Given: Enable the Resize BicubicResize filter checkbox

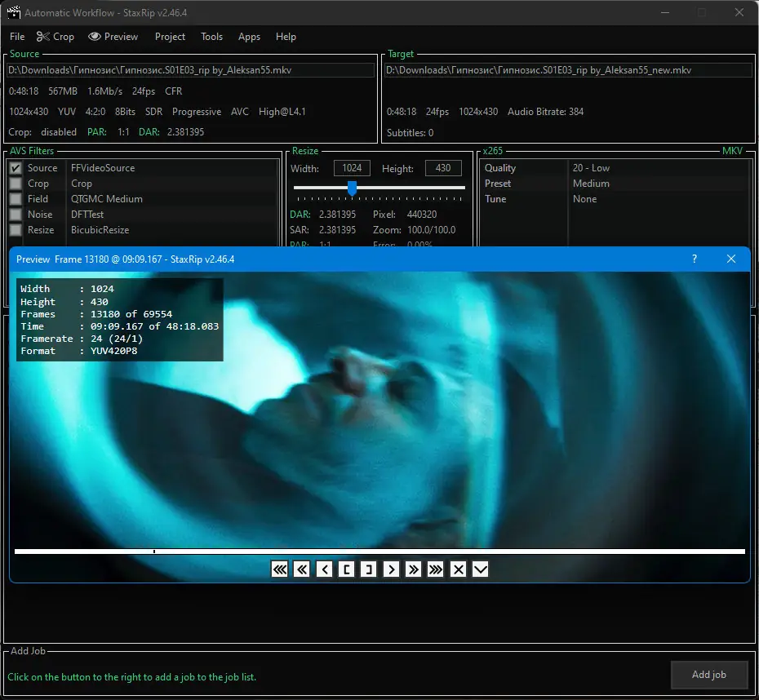Looking at the screenshot, I should (16, 230).
